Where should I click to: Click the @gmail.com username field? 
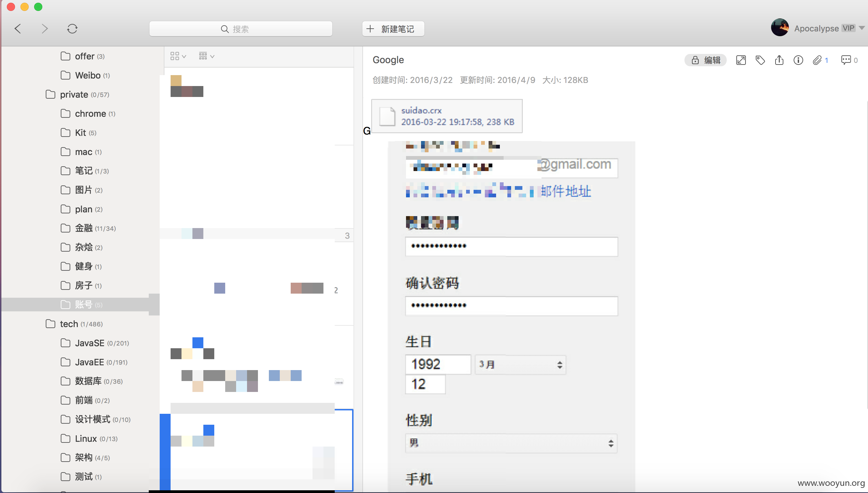511,168
